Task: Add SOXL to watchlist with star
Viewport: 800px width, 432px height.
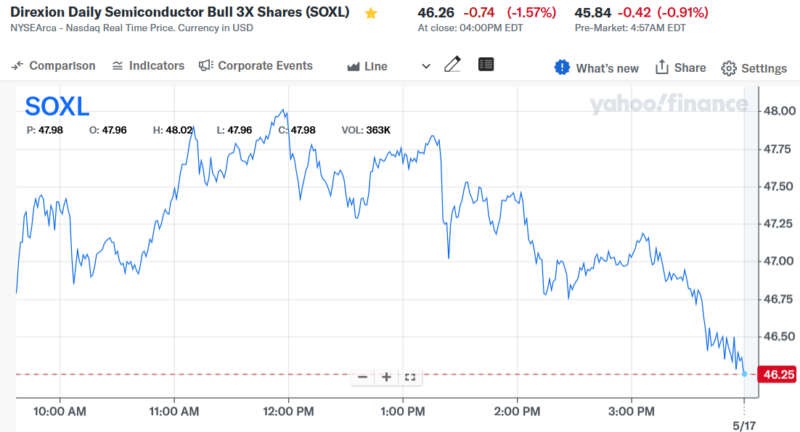Action: coord(371,14)
